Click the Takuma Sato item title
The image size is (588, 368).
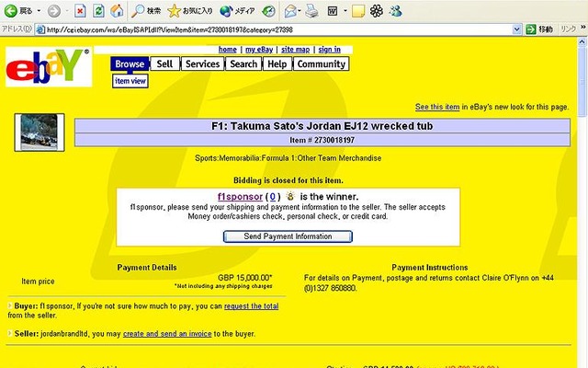coord(322,126)
